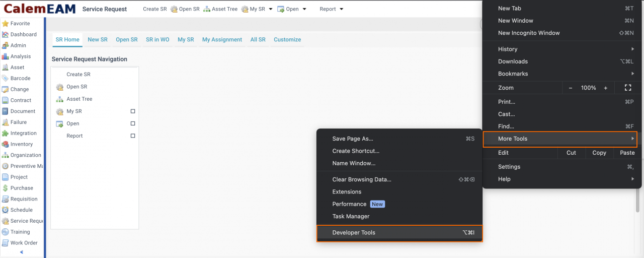Toggle the square box beside Report in the navigation panel
The height and width of the screenshot is (258, 644).
(x=133, y=136)
